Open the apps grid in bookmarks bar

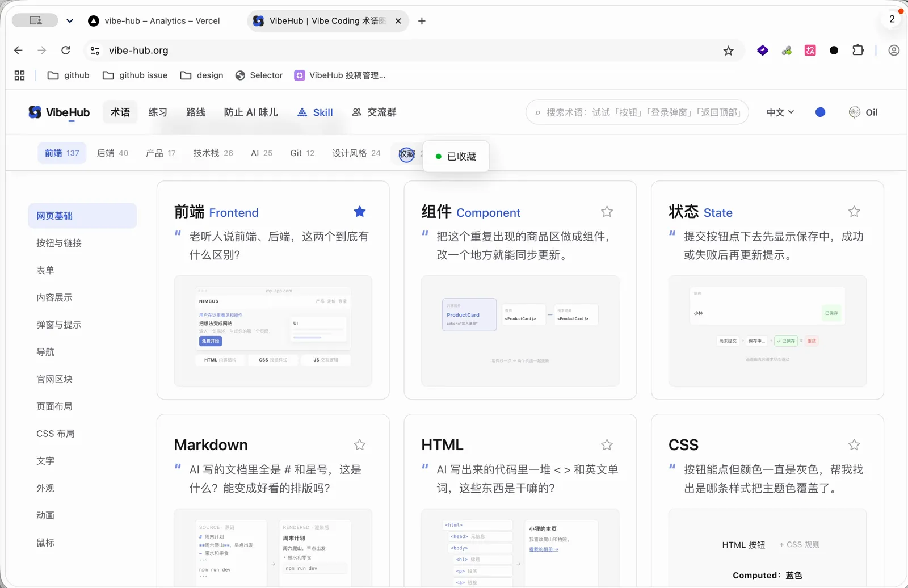click(x=19, y=75)
